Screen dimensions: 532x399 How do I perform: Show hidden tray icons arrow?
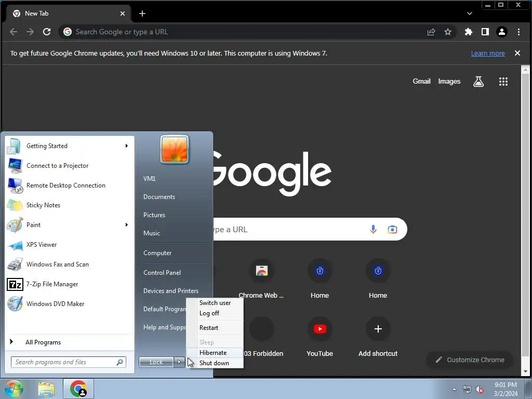[x=454, y=390]
